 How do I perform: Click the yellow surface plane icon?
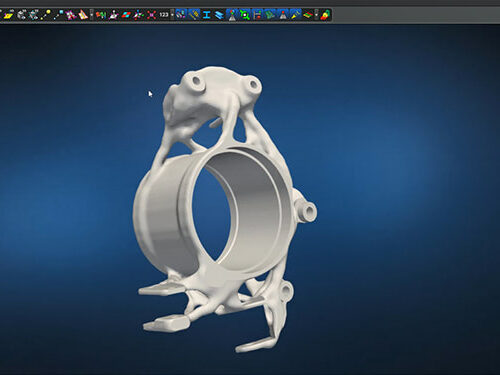pyautogui.click(x=8, y=15)
